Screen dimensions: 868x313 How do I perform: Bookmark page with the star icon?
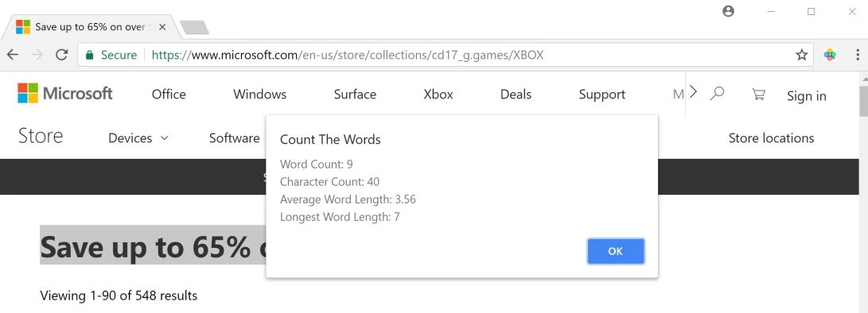[802, 55]
